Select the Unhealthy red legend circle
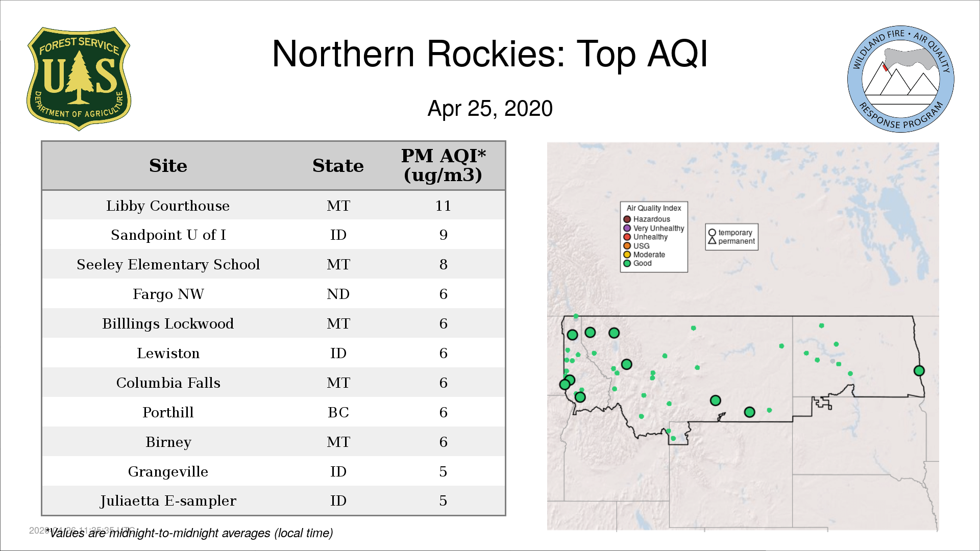The image size is (980, 551). click(627, 237)
